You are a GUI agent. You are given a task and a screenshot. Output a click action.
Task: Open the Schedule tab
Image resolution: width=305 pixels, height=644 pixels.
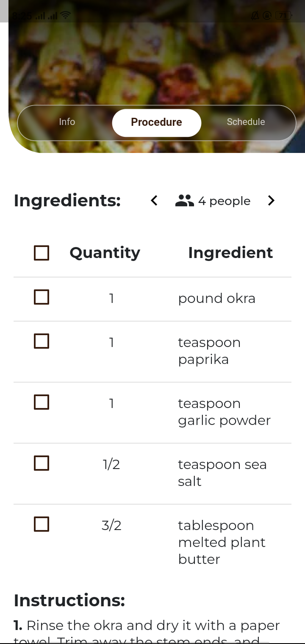click(x=246, y=122)
